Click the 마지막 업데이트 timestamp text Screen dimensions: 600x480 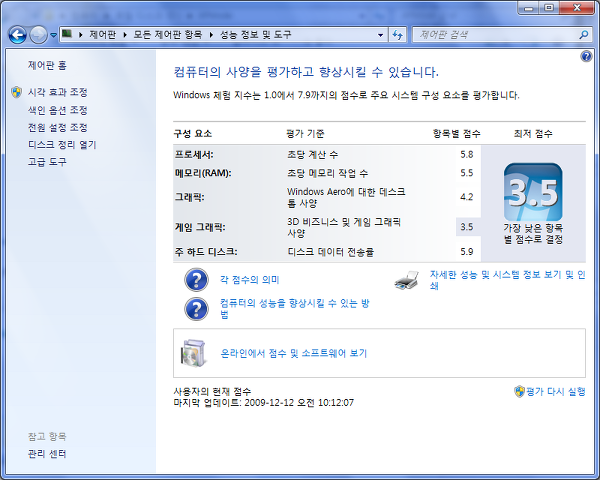pos(264,403)
